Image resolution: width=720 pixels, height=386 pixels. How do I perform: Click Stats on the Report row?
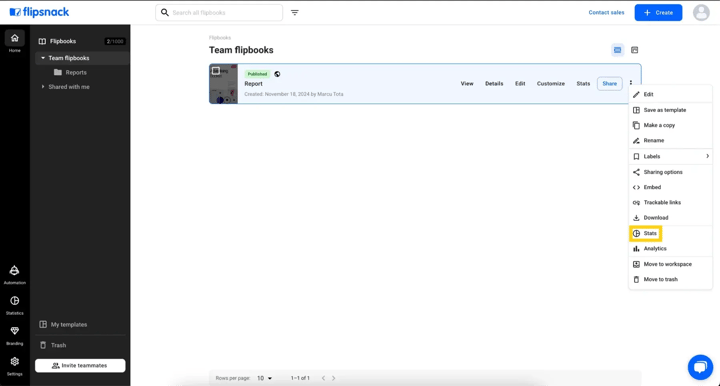pyautogui.click(x=583, y=84)
